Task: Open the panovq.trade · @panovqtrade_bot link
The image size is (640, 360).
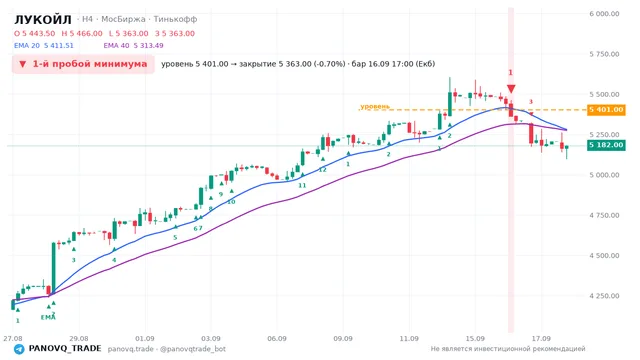Action: [167, 349]
